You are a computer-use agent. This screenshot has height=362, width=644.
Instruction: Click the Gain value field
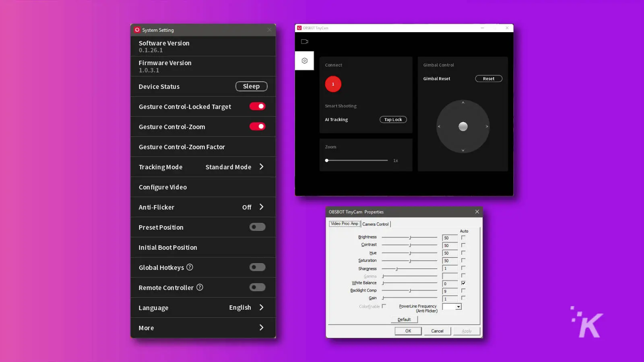pos(450,299)
